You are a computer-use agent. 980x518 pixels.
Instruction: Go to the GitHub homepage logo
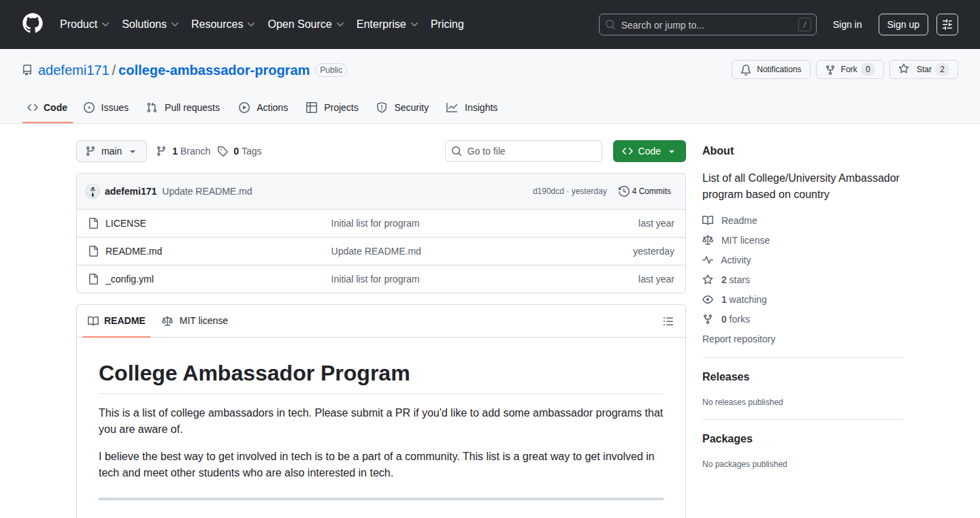point(33,24)
